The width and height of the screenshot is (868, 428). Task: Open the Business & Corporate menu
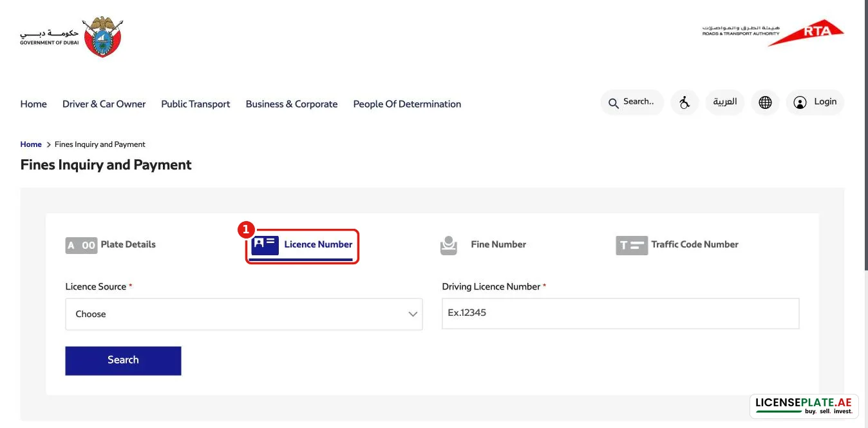[292, 104]
